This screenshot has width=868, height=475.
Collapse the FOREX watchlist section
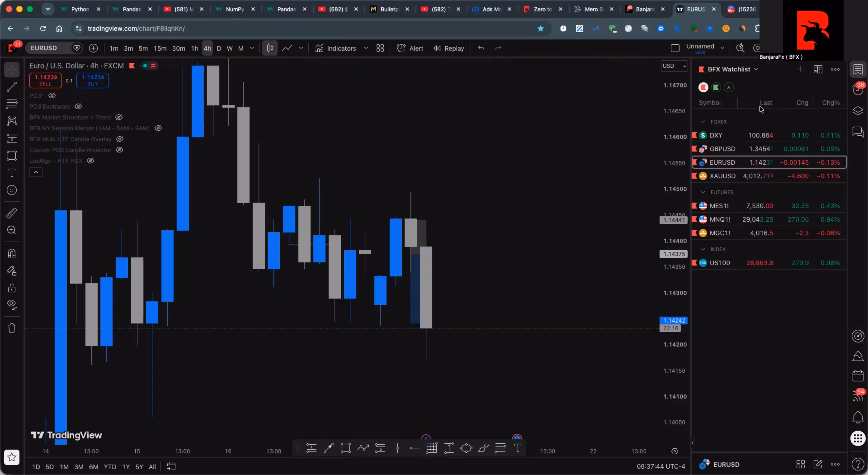click(703, 121)
